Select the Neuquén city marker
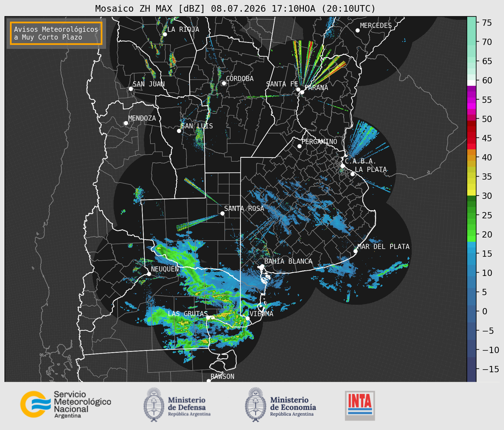Viewport: 504px width, 430px height. (149, 274)
